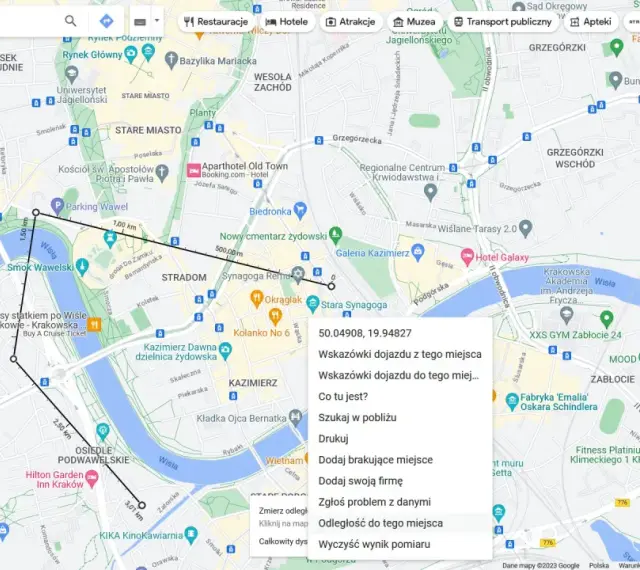Choose Dodaj brakujące miejsce

(x=400, y=460)
